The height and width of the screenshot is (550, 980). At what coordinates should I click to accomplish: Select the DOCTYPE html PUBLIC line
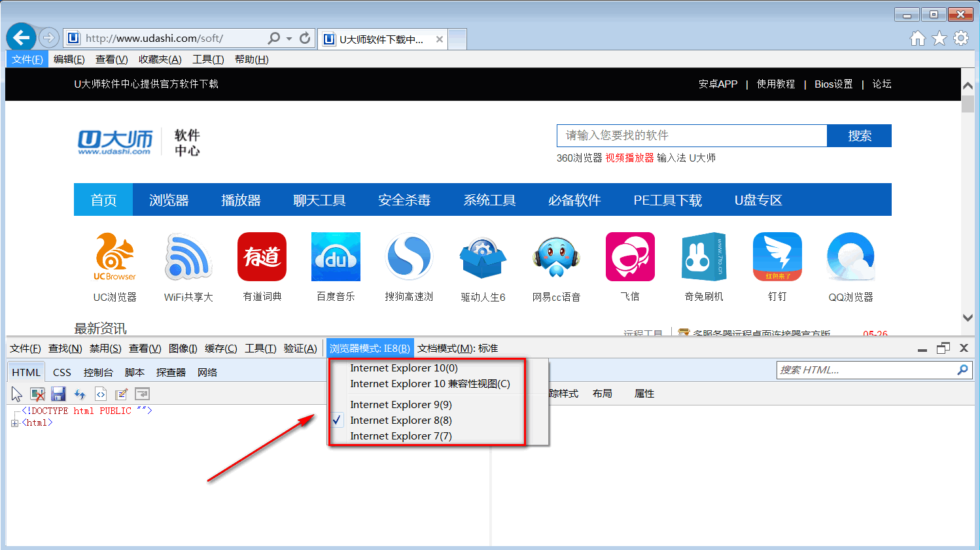point(87,411)
